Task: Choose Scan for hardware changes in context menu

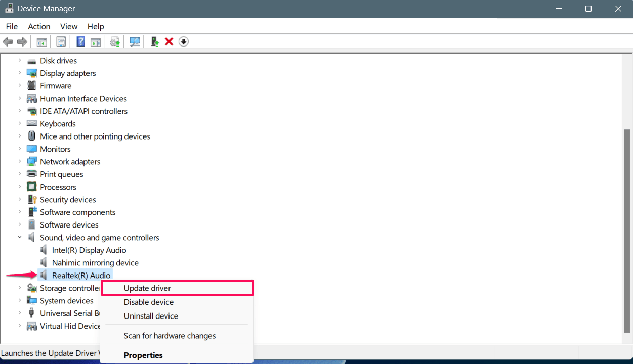Action: pos(177,336)
